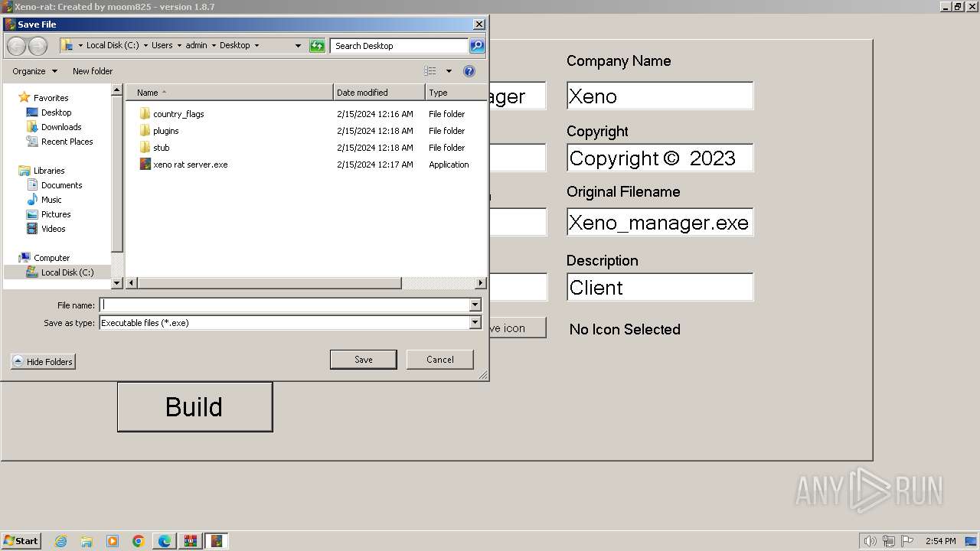Click the network icon in system tray
980x551 pixels.
889,541
